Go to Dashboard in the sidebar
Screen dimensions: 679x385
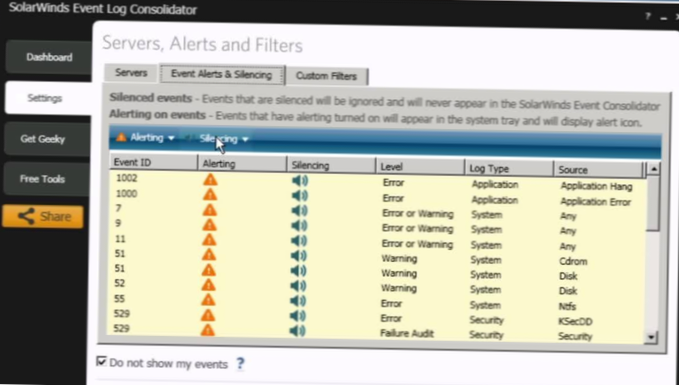click(49, 57)
